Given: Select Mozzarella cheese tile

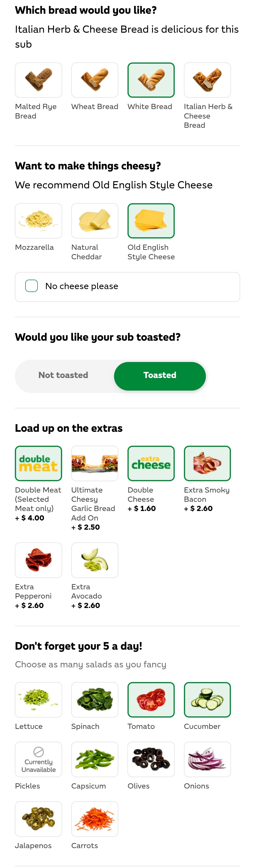Looking at the screenshot, I should pyautogui.click(x=38, y=221).
